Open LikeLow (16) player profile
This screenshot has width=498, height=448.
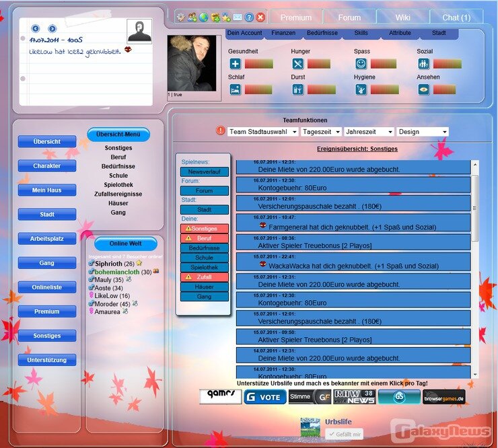112,296
